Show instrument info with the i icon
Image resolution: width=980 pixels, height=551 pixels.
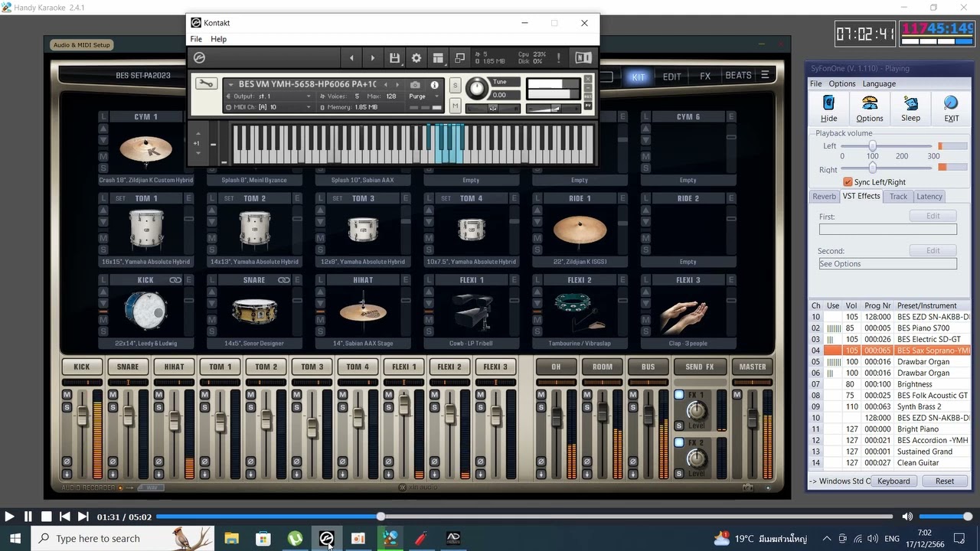coord(435,85)
